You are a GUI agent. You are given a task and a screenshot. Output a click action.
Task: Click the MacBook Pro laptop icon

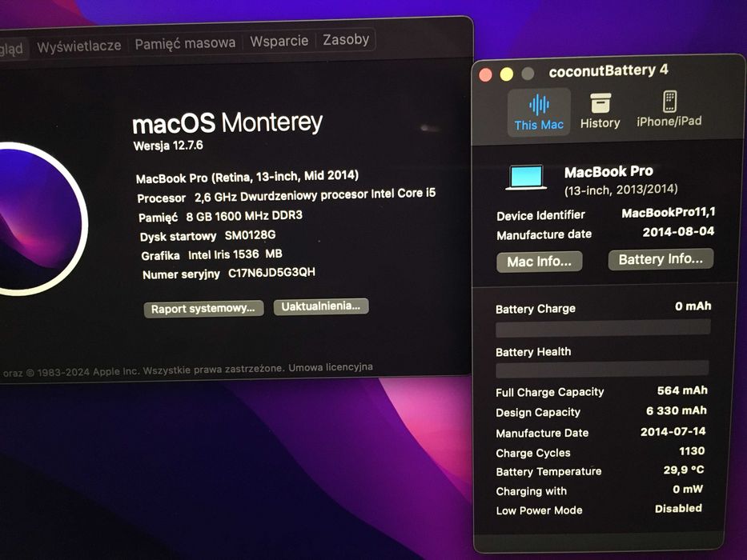coord(526,178)
